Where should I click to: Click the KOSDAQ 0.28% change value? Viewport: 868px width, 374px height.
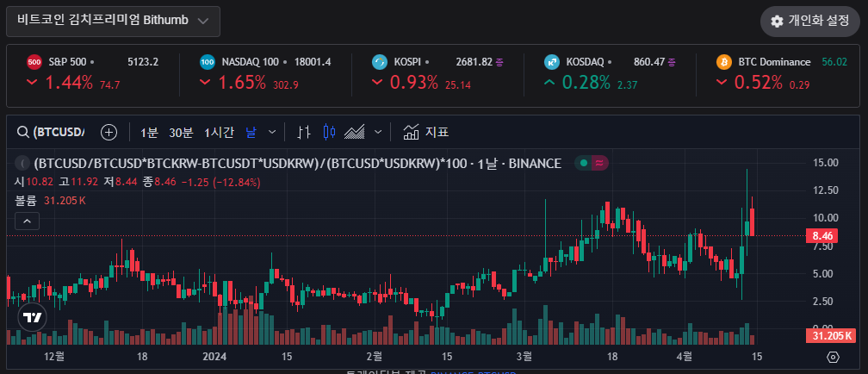tap(586, 83)
